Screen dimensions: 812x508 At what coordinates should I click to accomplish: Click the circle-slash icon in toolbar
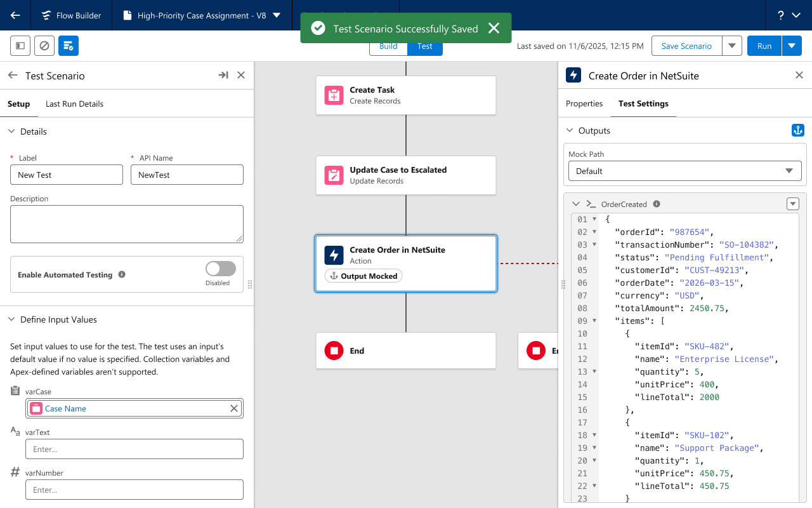[44, 46]
